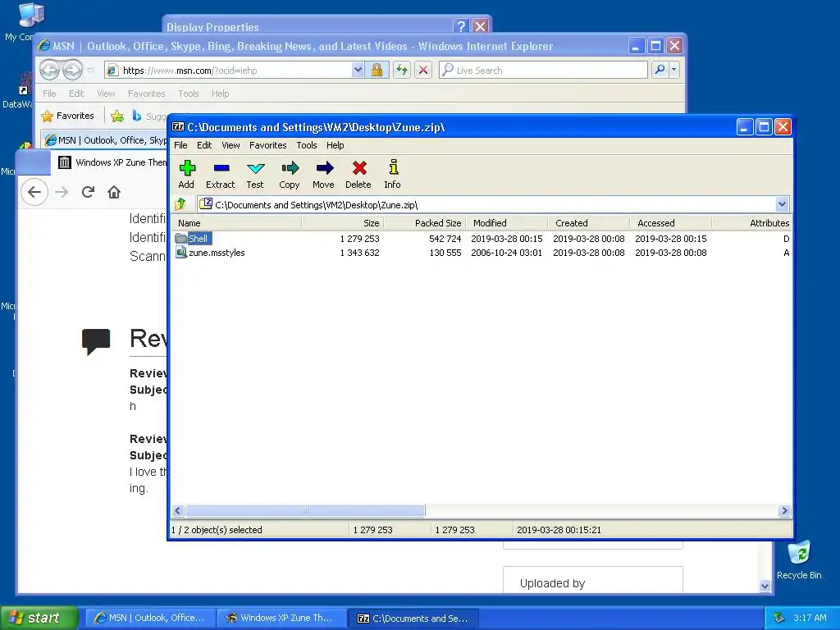Click the browser page scroll down arrow
The width and height of the screenshot is (840, 630).
pyautogui.click(x=765, y=586)
